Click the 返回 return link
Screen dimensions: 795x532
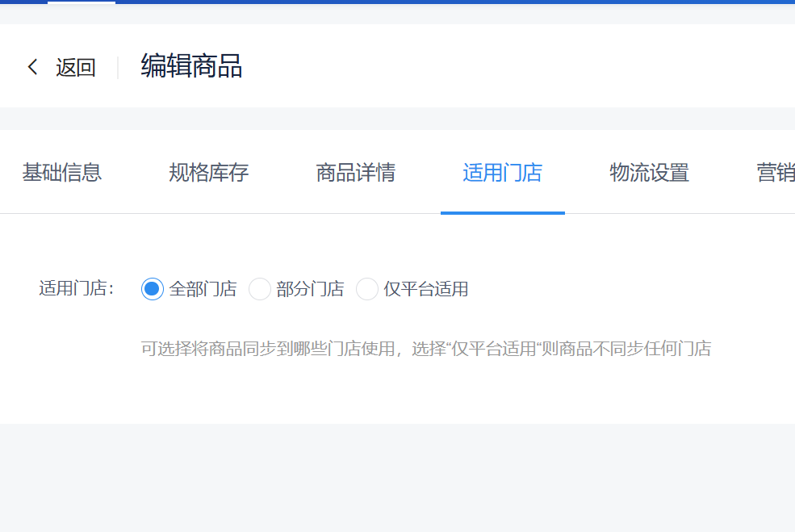click(76, 67)
